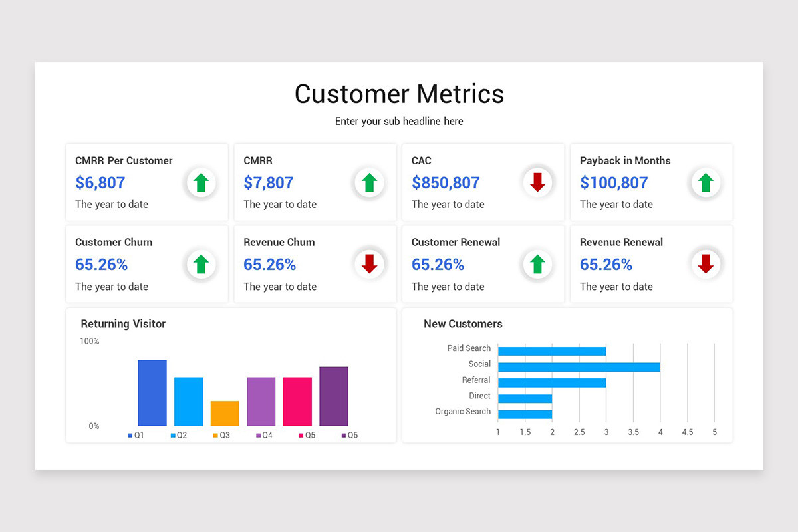
Task: Click 'The year to date' in Customer Renewal card
Action: click(448, 287)
